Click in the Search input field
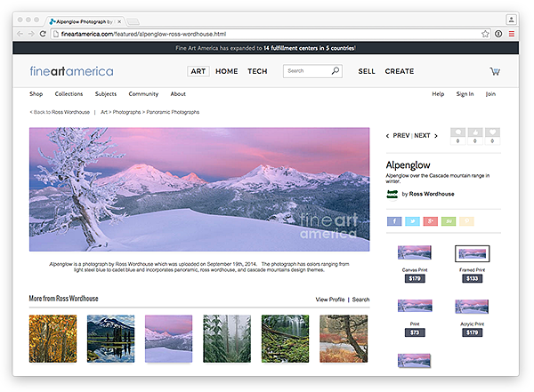The image size is (534, 392). coord(305,71)
